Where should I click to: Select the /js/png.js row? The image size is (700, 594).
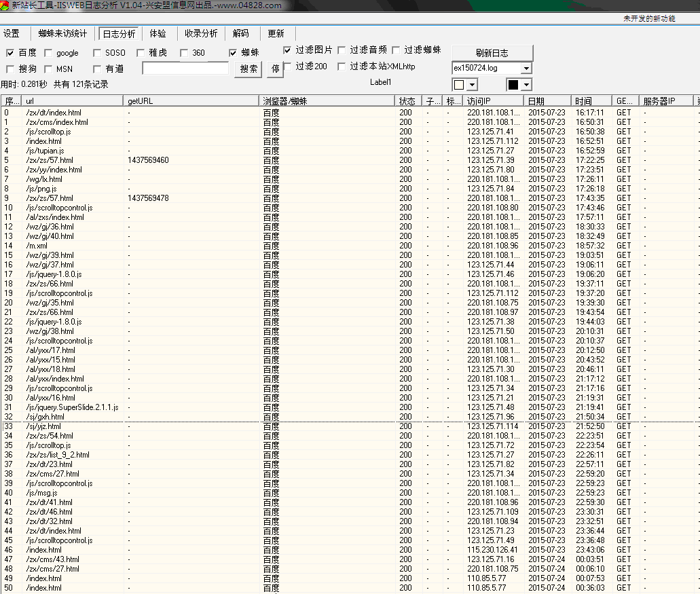(x=350, y=189)
